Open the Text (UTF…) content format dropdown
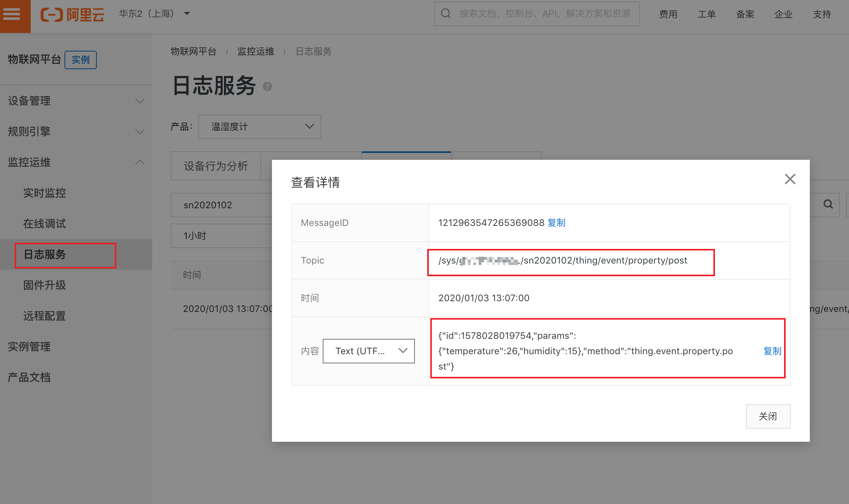849x504 pixels. [x=368, y=351]
